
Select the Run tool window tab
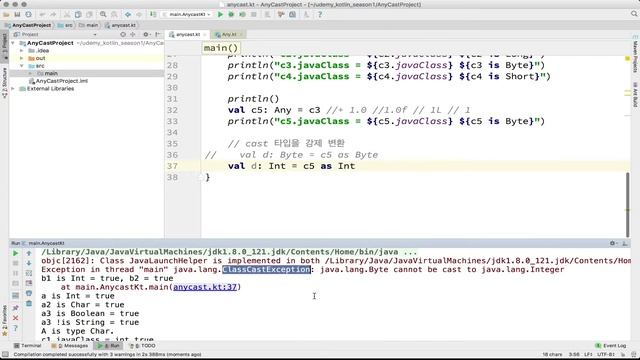[x=108, y=346]
